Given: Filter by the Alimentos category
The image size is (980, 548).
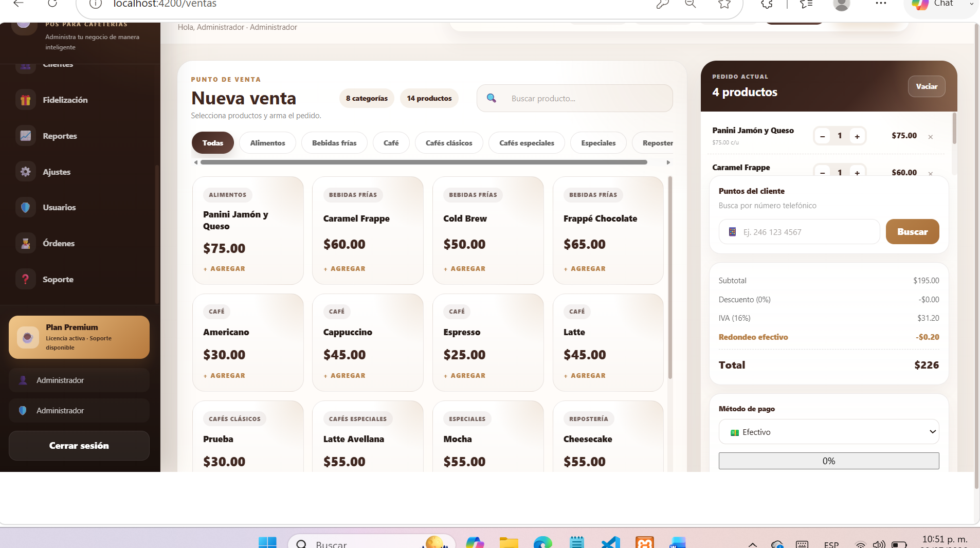Looking at the screenshot, I should click(267, 143).
